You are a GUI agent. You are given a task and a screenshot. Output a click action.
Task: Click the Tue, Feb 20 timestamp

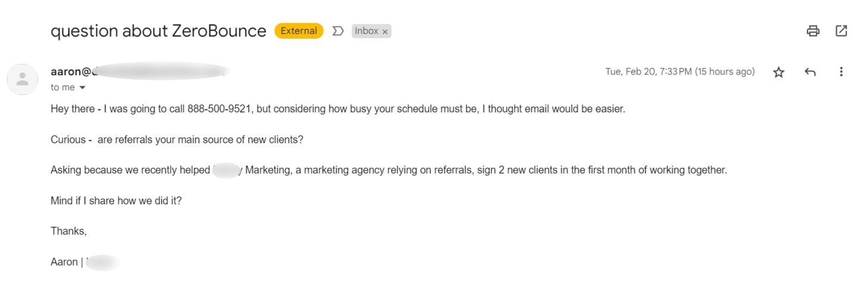point(680,72)
